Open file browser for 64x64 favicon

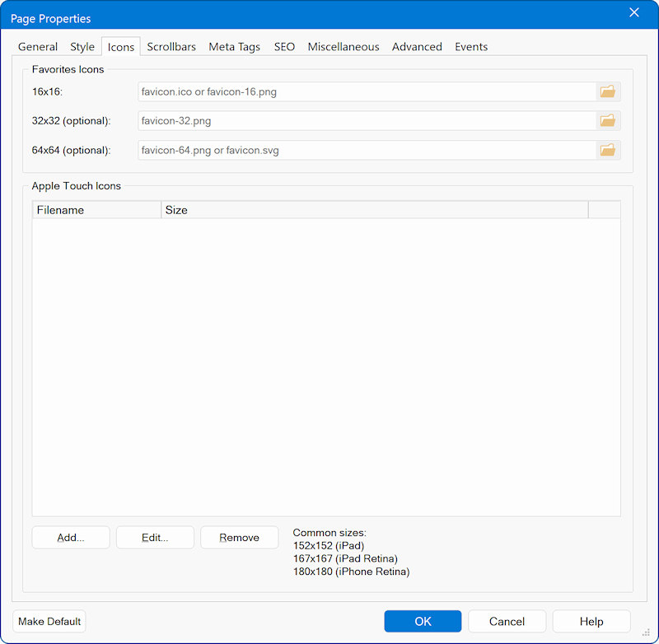coord(608,150)
